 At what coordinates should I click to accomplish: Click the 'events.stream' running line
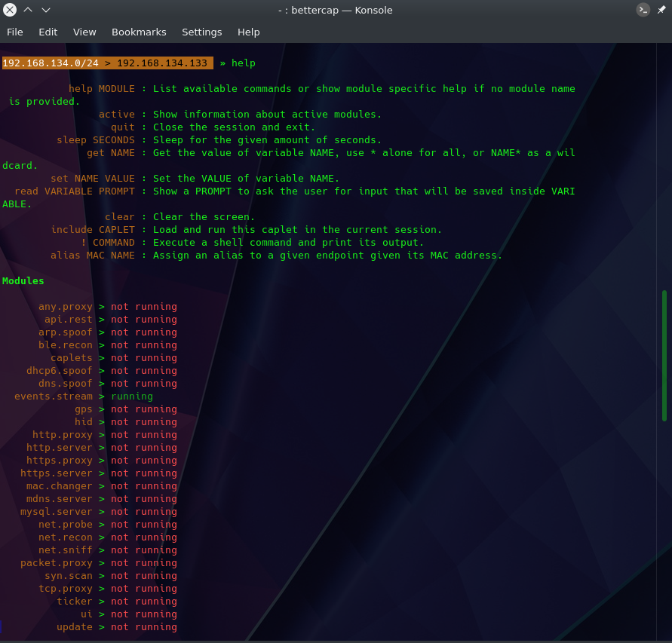pos(84,397)
